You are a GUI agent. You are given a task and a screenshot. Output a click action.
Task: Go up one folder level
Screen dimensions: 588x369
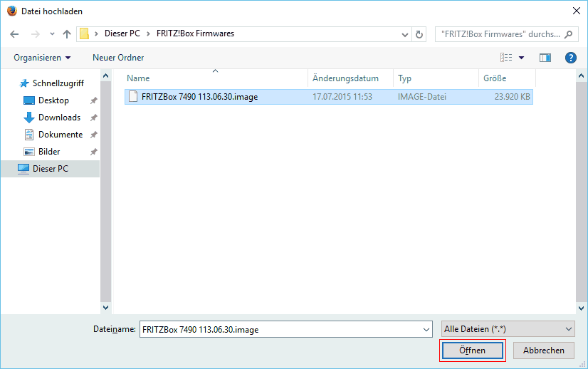pos(67,34)
